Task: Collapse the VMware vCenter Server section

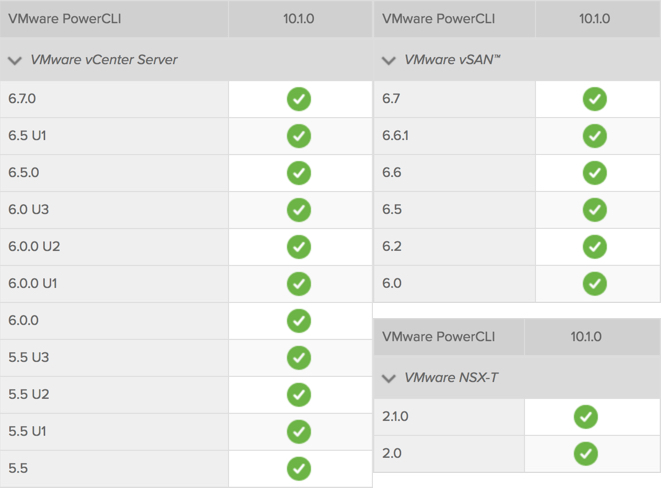Action: pyautogui.click(x=15, y=61)
